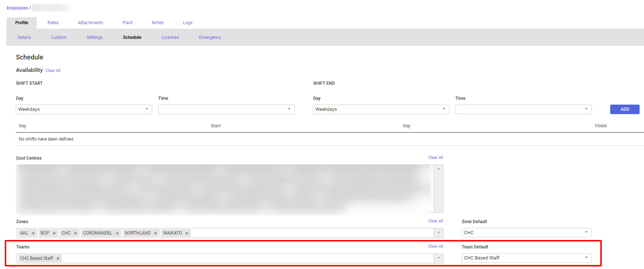The image size is (644, 269).
Task: Clear all Availability entries
Action: 53,70
